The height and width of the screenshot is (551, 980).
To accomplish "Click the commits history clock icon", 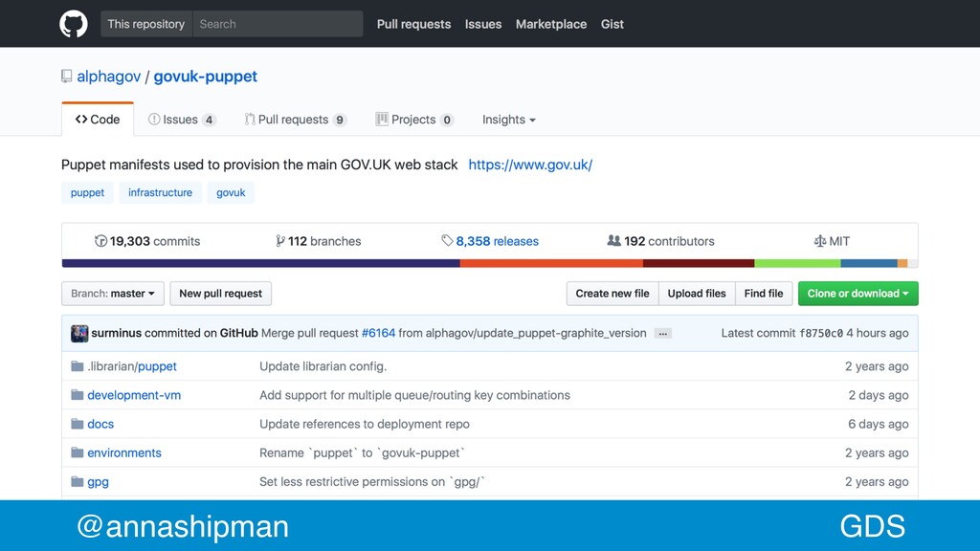I will pyautogui.click(x=100, y=241).
